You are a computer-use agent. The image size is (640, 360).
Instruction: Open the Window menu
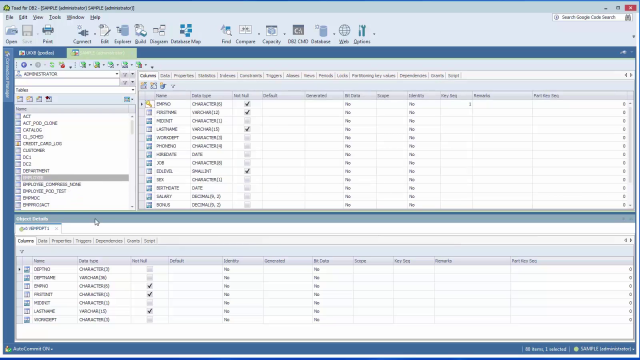coord(76,17)
